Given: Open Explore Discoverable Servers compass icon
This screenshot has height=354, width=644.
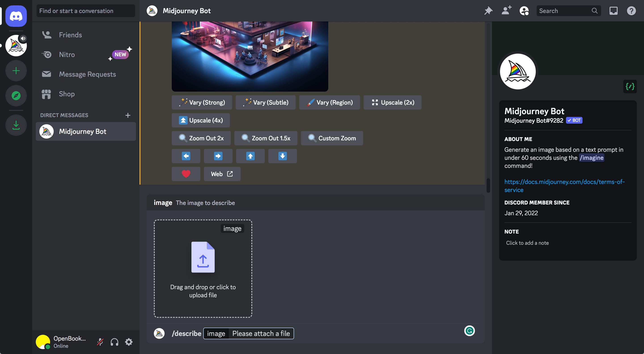Looking at the screenshot, I should 16,96.
